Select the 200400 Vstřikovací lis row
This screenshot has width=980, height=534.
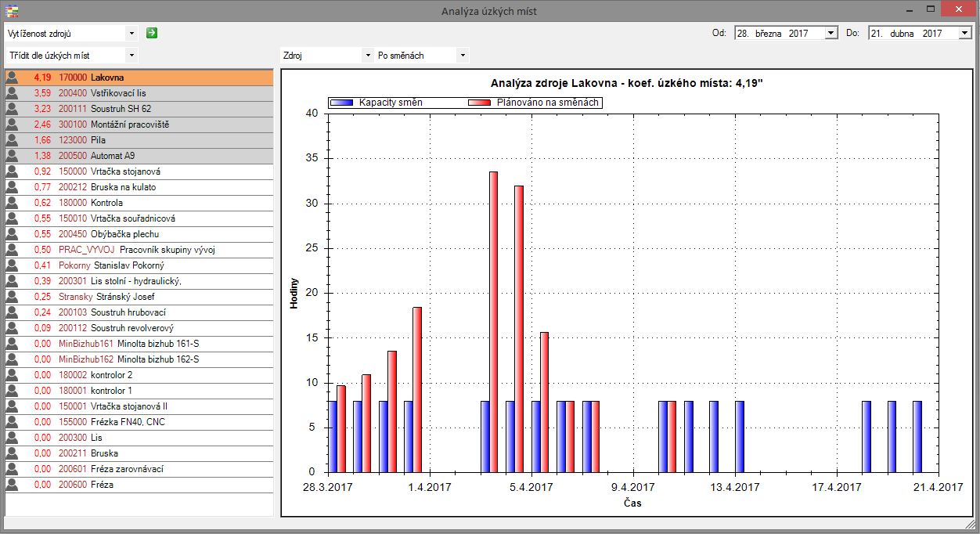[x=139, y=93]
